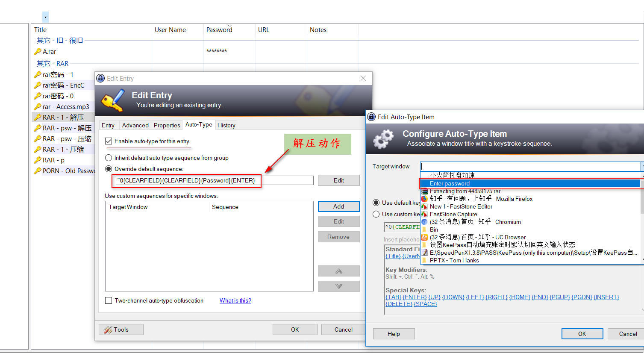Uncheck "Enable auto-type for this entry"
644x353 pixels.
108,141
